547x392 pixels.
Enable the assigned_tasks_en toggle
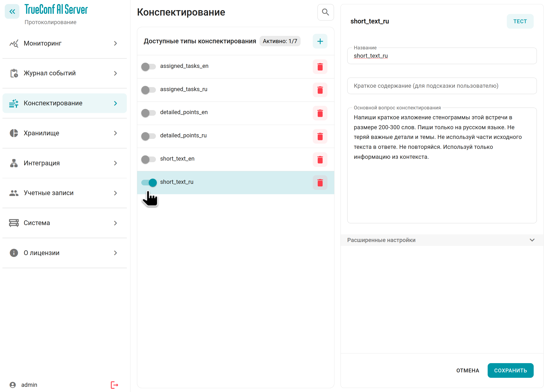pyautogui.click(x=149, y=67)
